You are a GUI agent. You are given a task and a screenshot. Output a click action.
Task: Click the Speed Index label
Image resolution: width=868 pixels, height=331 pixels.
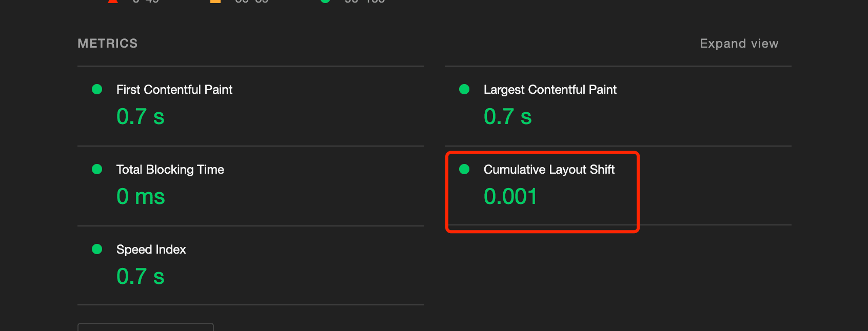coord(151,250)
